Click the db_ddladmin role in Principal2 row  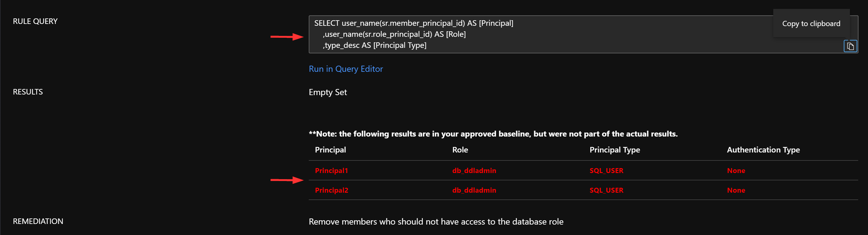coord(474,190)
